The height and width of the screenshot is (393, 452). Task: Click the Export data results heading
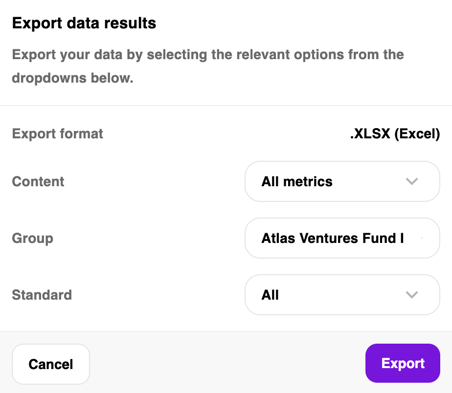(84, 23)
